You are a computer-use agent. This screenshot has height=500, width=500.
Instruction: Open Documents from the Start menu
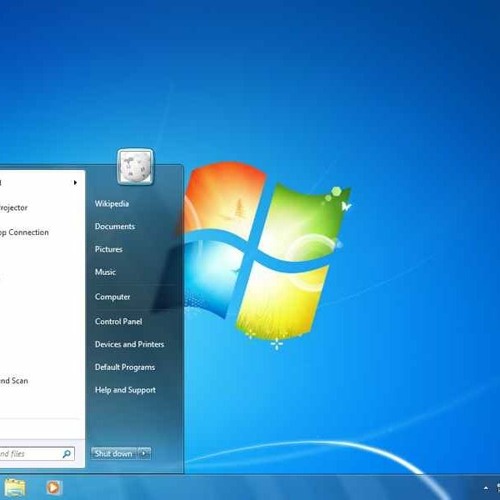[115, 226]
